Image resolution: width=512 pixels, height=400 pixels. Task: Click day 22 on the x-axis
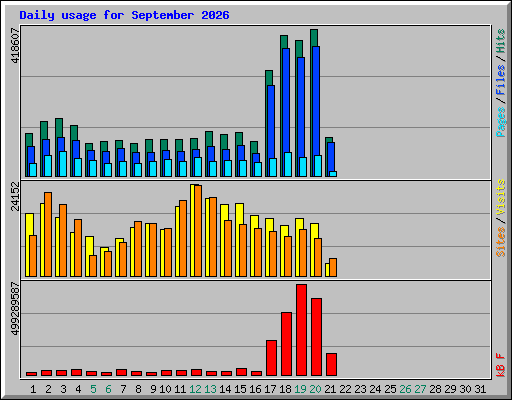(345, 389)
